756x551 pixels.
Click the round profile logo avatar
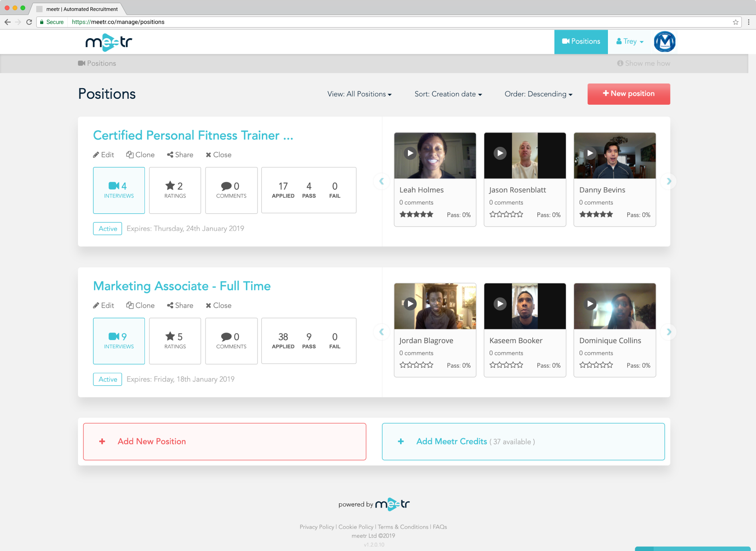(x=665, y=42)
